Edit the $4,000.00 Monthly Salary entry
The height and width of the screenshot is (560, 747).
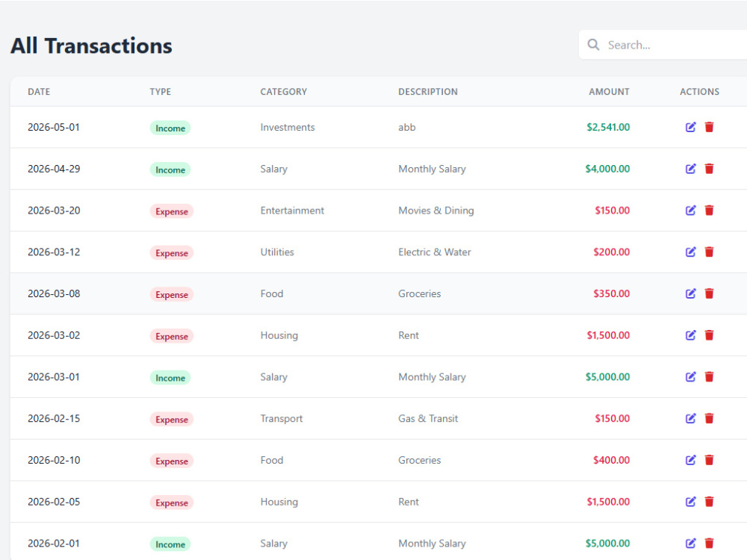coord(690,169)
